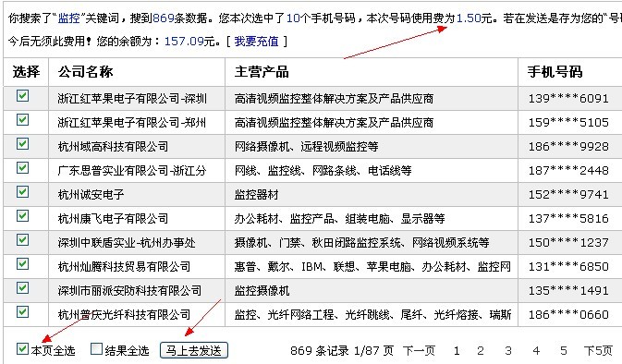
Task: Go to 下一页 next page
Action: (419, 351)
